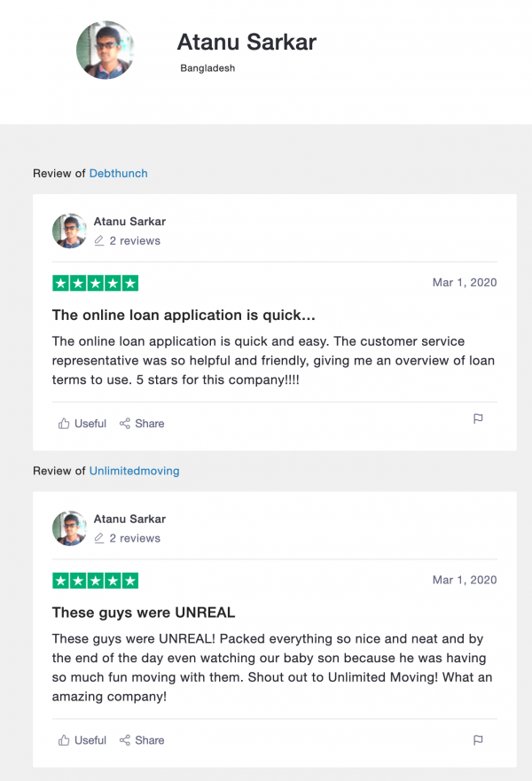The width and height of the screenshot is (532, 781).
Task: Share the Unlimitedmoving review
Action: click(142, 740)
